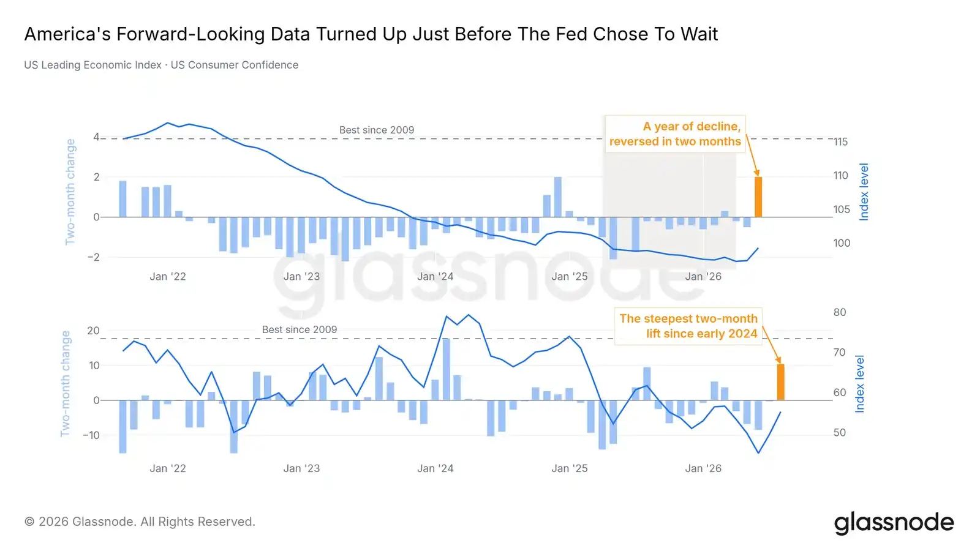Image resolution: width=980 pixels, height=551 pixels.
Task: Click the bottom chart's 'Two-month change' axis title
Action: pos(65,384)
